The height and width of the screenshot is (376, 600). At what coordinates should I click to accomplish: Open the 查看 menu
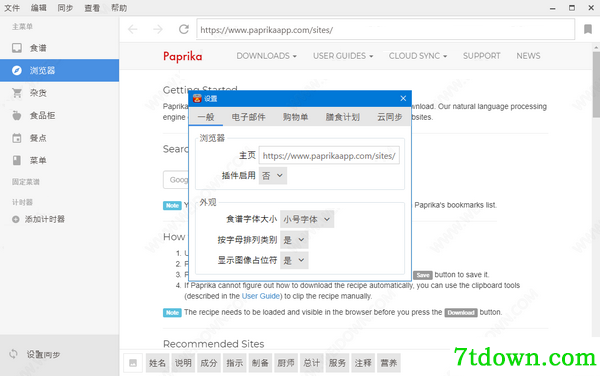[92, 8]
